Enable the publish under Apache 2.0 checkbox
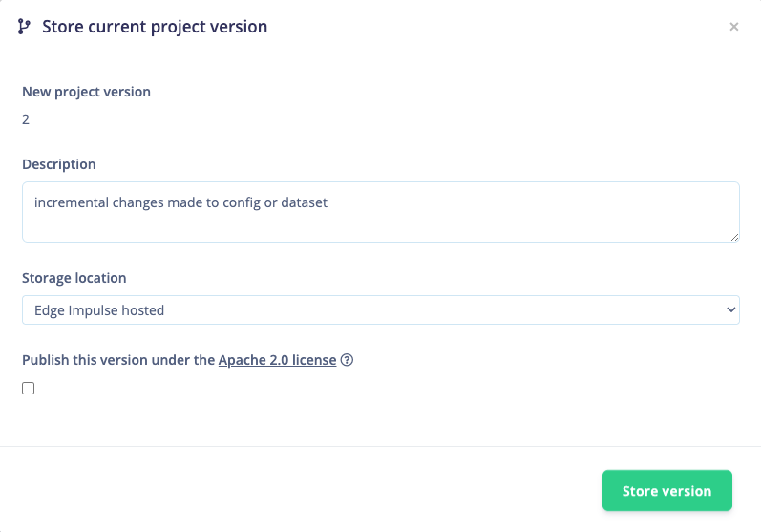This screenshot has height=532, width=761. tap(29, 389)
